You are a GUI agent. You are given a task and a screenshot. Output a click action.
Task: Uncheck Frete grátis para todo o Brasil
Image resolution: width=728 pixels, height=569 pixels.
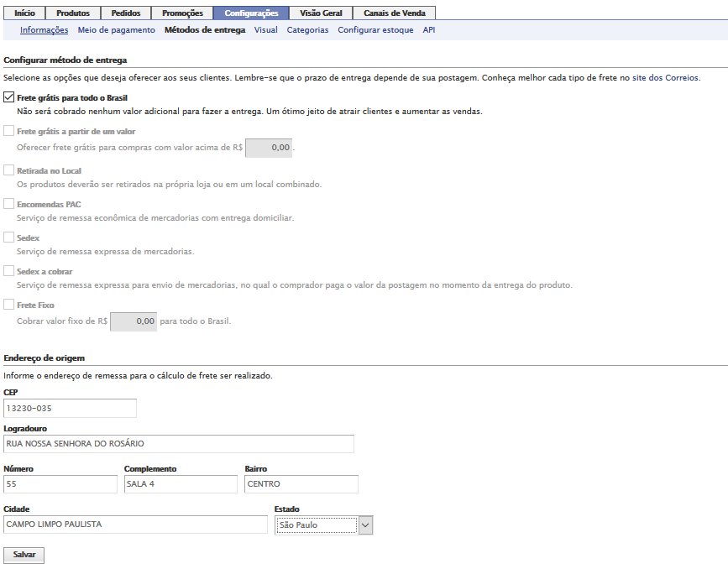click(x=9, y=97)
